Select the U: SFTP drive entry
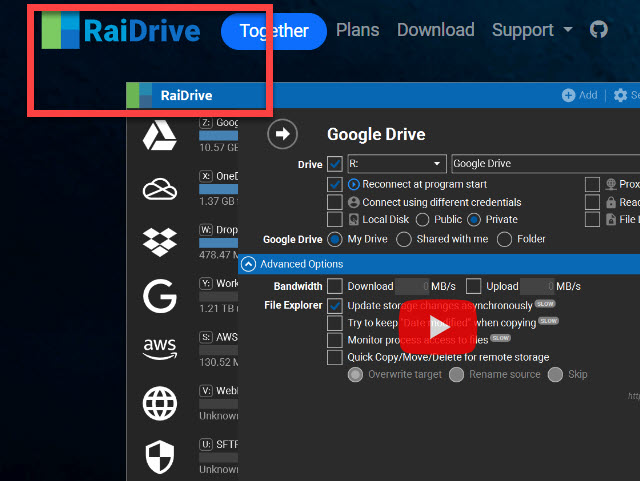Screen dimensions: 640x481 (218, 457)
